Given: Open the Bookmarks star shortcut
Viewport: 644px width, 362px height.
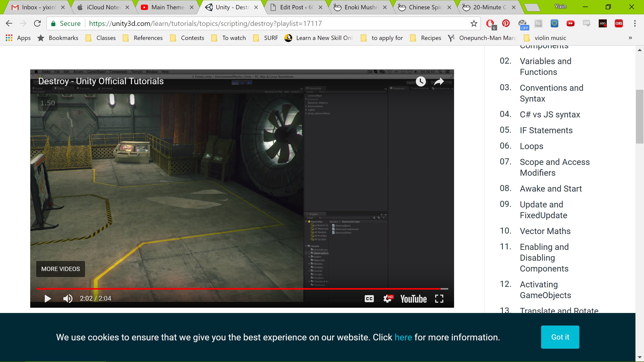Looking at the screenshot, I should point(58,38).
